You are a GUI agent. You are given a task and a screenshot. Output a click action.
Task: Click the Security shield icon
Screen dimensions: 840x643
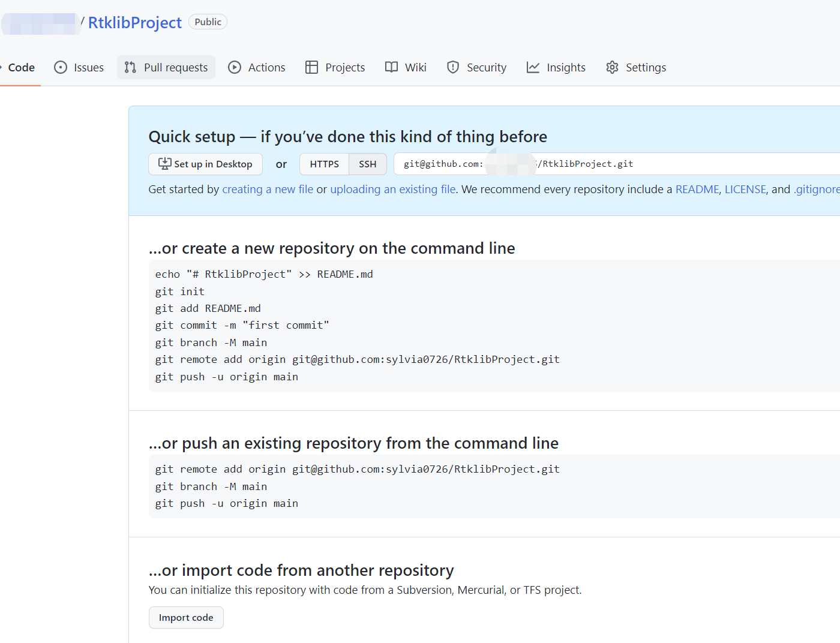coord(453,67)
